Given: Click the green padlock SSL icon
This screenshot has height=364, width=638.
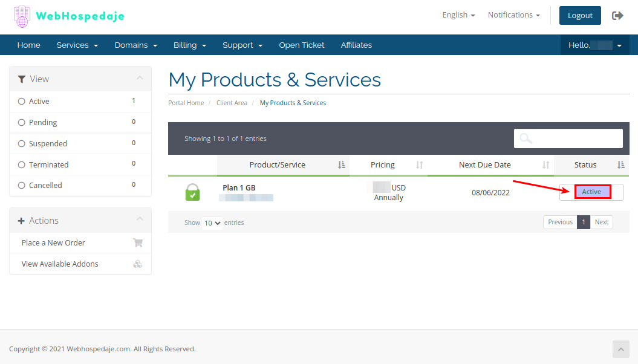Looking at the screenshot, I should (192, 192).
